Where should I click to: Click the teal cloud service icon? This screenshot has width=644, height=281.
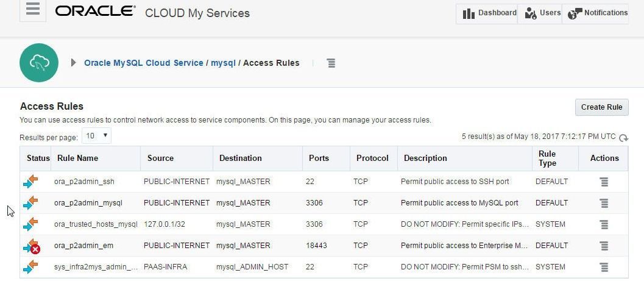click(39, 63)
